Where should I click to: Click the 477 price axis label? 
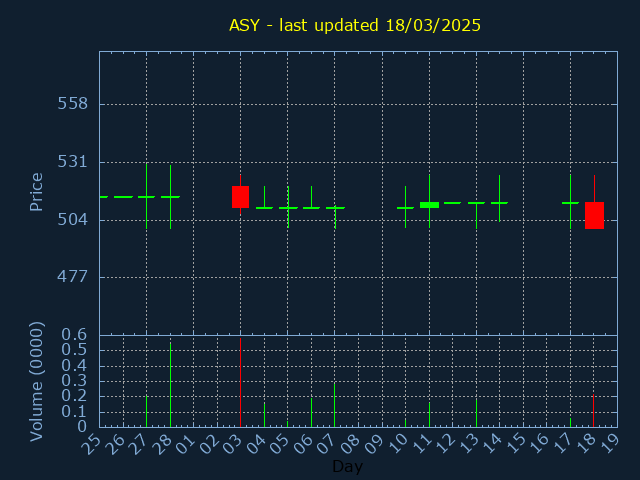pyautogui.click(x=73, y=277)
